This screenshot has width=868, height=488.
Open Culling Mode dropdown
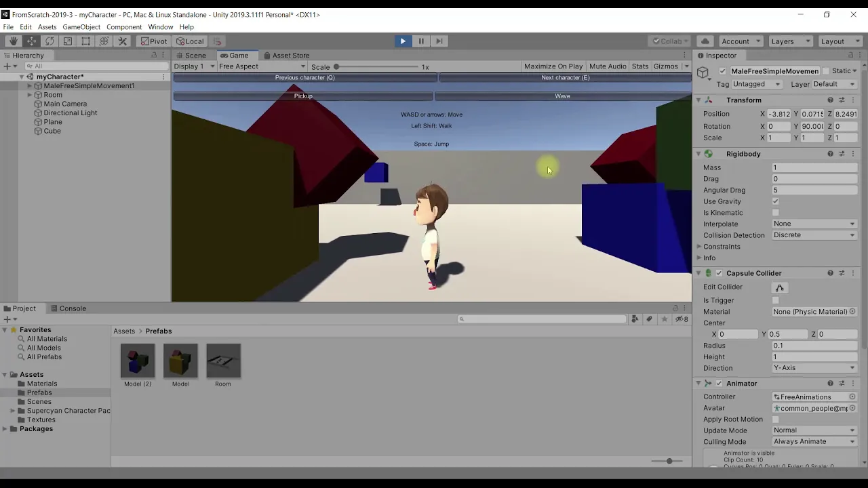click(x=814, y=442)
